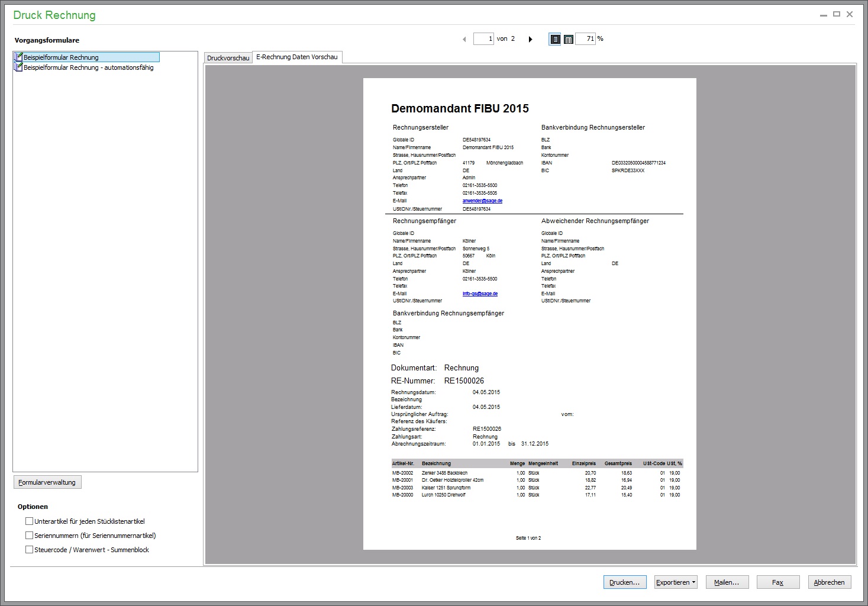Screen dimensions: 868x606
Task: Open the Exportieren dropdown menu
Action: 676,582
